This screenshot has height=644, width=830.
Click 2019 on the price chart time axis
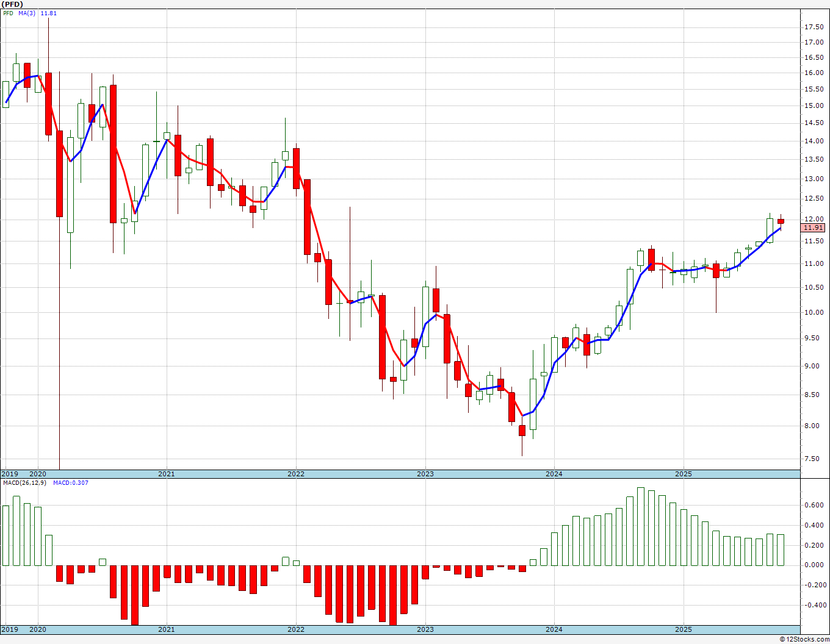coord(9,474)
